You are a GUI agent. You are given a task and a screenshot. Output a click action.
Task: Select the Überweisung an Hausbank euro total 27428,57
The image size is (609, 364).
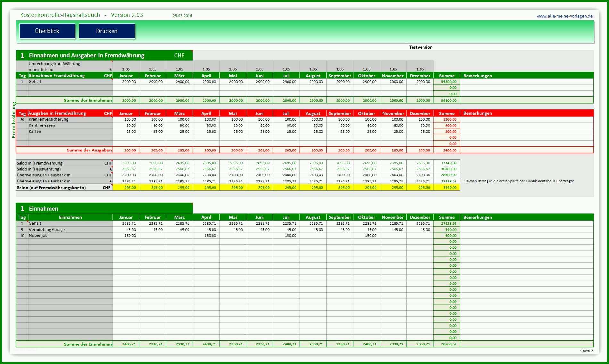pos(446,181)
